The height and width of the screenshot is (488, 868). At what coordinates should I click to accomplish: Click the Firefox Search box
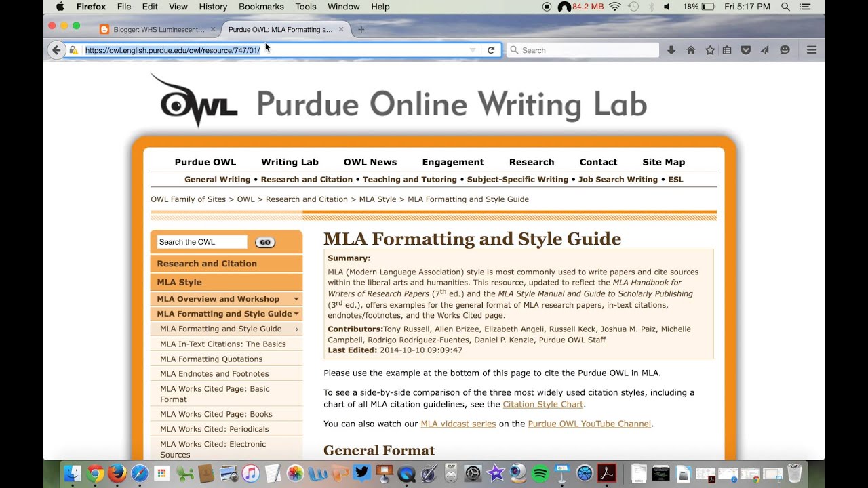coord(583,50)
